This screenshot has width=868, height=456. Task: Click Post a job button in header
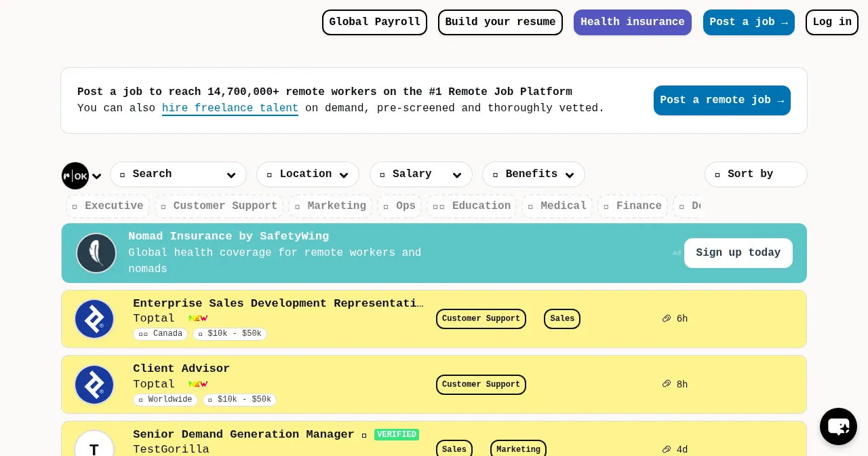click(x=749, y=22)
